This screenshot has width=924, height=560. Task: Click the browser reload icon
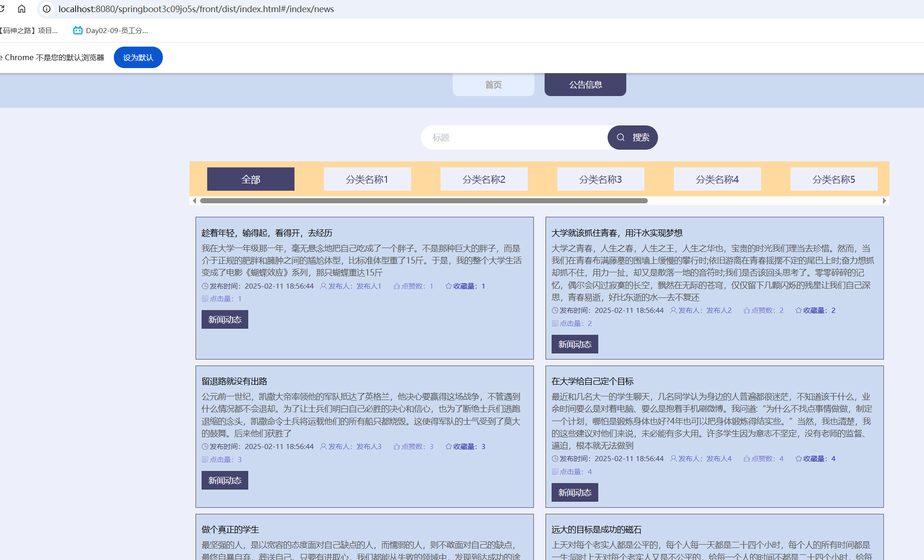point(2,9)
